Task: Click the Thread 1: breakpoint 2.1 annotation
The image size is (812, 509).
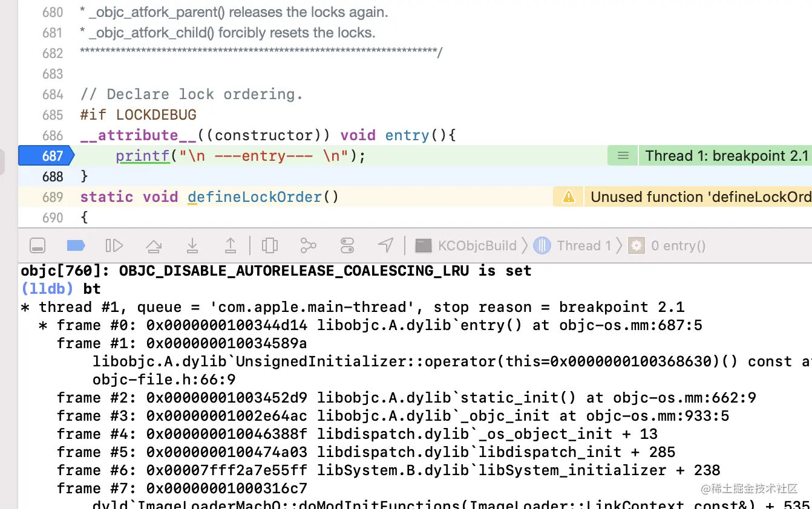Action: coord(727,156)
